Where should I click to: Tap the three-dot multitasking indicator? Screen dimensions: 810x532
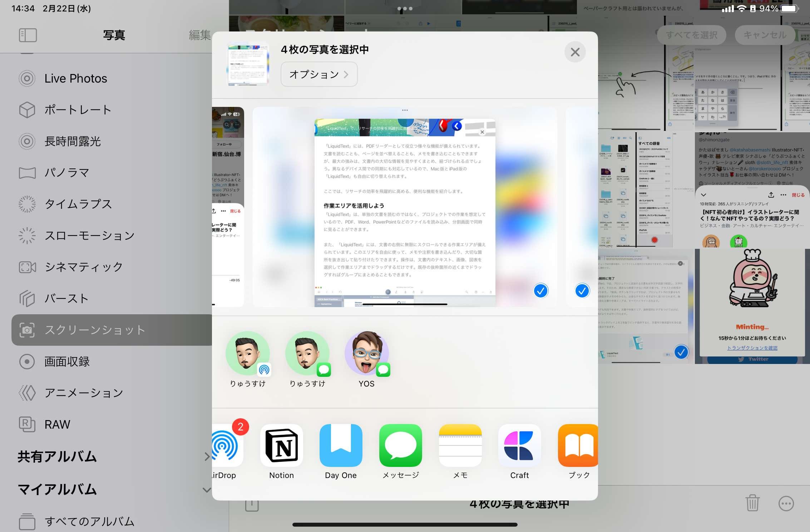point(405,9)
